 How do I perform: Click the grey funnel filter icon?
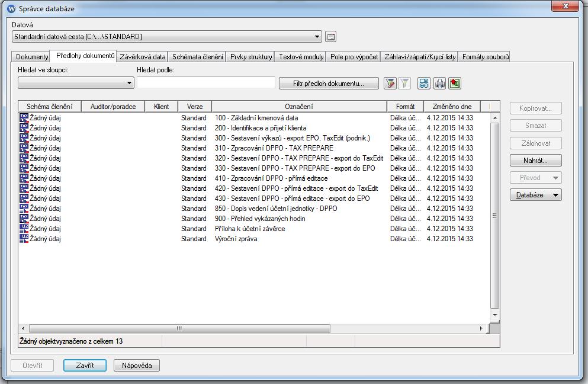(x=404, y=84)
